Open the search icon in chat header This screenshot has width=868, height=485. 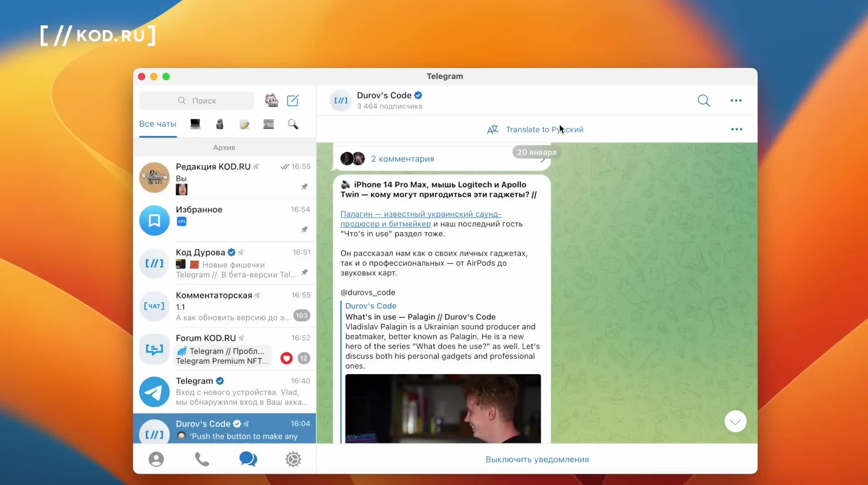tap(703, 100)
